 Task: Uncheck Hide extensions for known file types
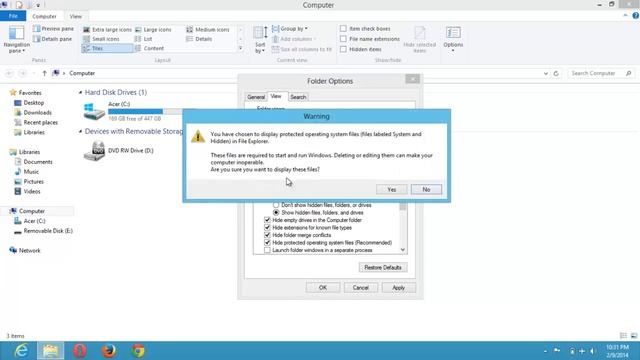267,227
